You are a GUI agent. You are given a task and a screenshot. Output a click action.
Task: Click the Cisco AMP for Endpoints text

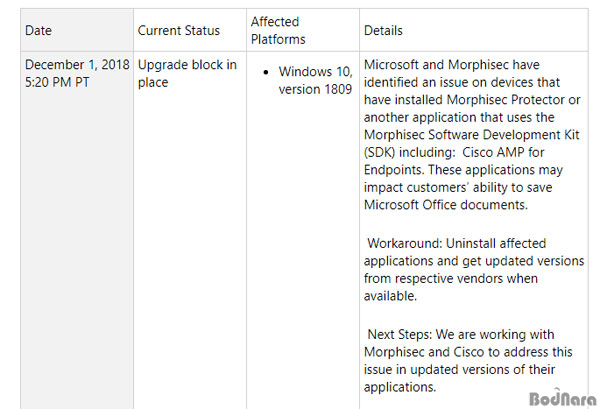[454, 161]
